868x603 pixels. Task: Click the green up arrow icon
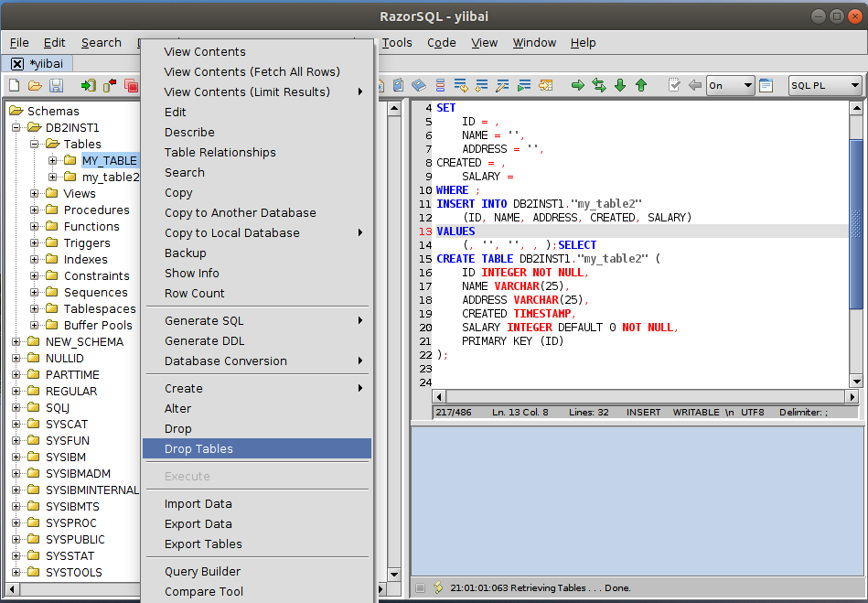click(x=641, y=85)
